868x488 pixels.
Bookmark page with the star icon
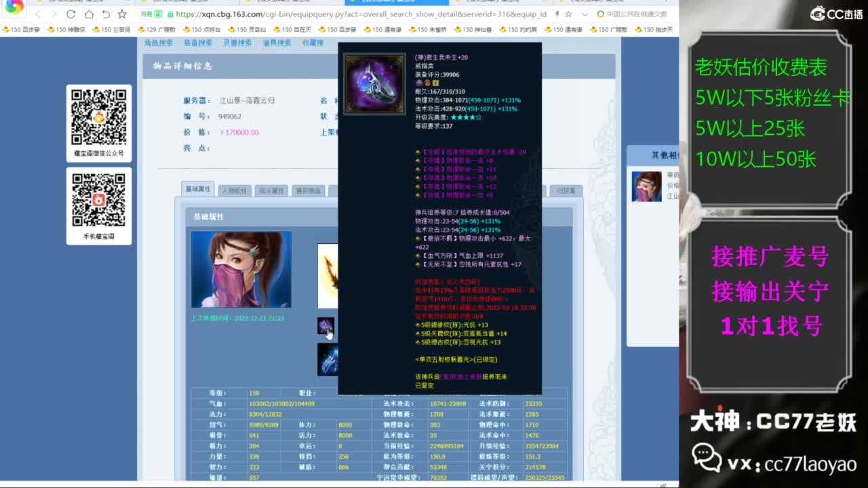[x=122, y=14]
